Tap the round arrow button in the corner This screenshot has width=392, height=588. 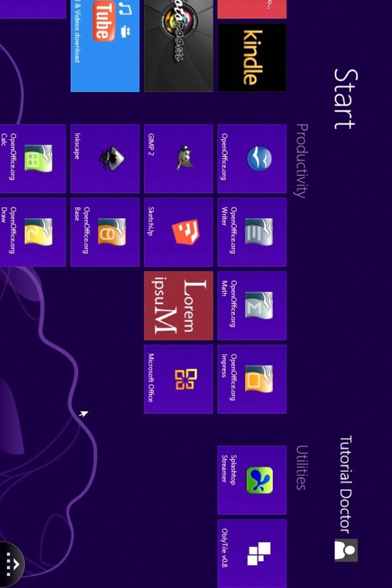(x=12, y=564)
